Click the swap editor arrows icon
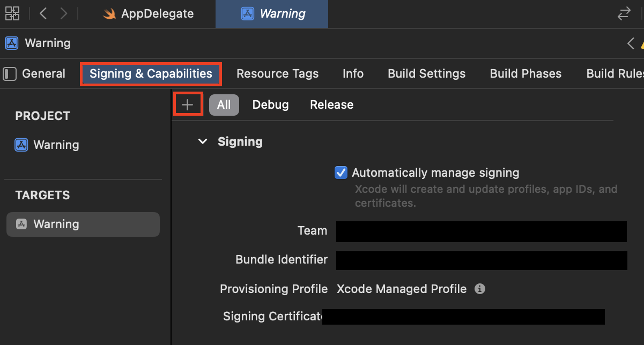The width and height of the screenshot is (644, 345). [624, 14]
